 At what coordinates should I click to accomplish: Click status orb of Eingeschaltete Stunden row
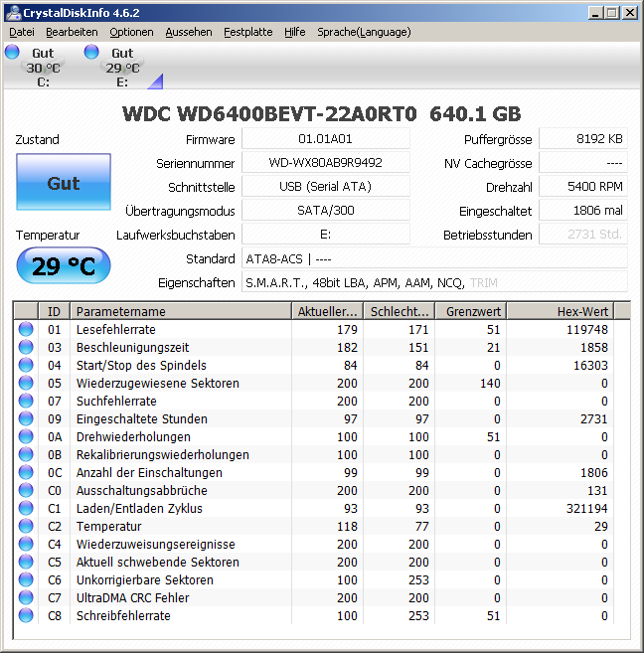(26, 418)
